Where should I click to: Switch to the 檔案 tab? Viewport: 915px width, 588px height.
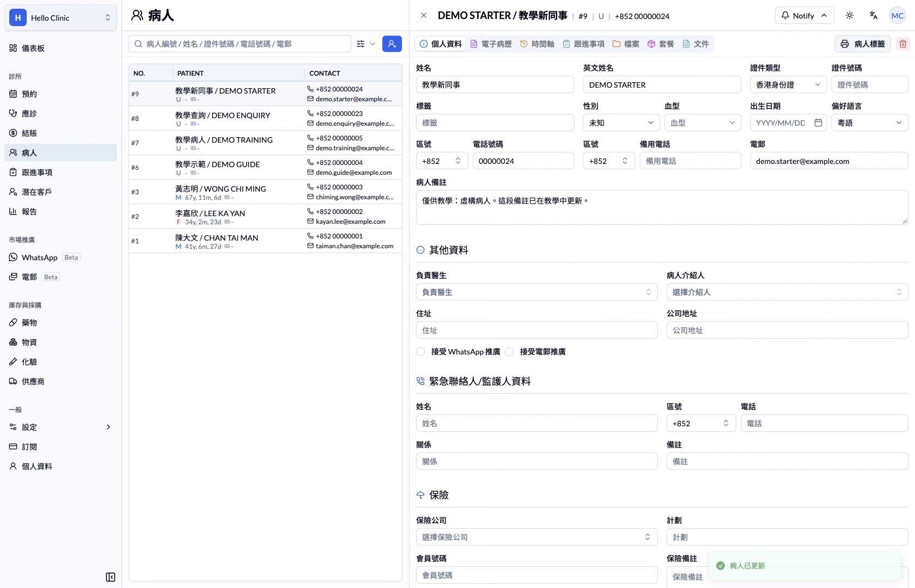[626, 44]
